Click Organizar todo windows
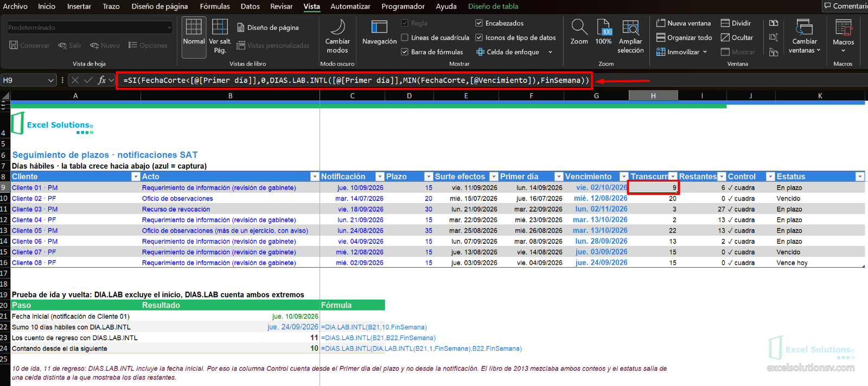This screenshot has height=386, width=868. tap(684, 38)
